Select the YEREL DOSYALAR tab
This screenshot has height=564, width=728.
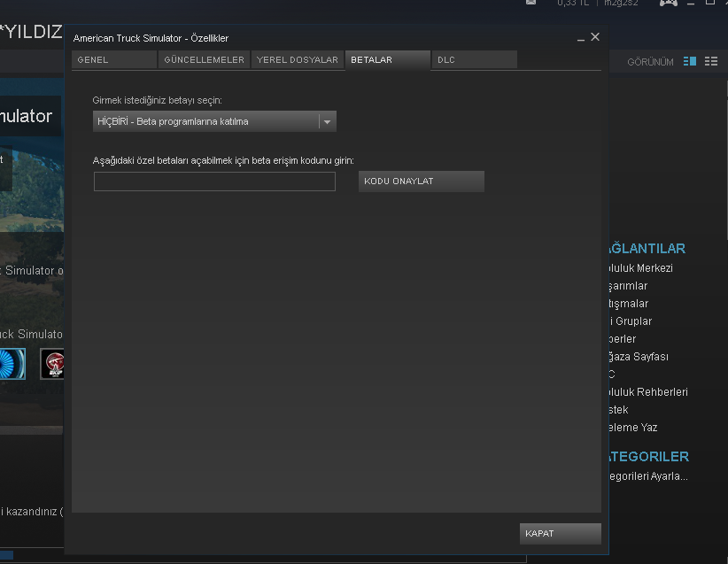(x=298, y=60)
